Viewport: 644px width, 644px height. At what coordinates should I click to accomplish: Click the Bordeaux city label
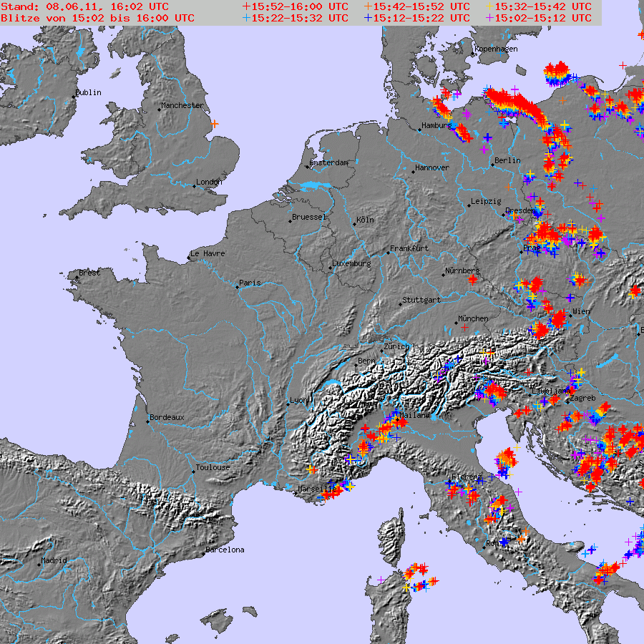click(167, 417)
